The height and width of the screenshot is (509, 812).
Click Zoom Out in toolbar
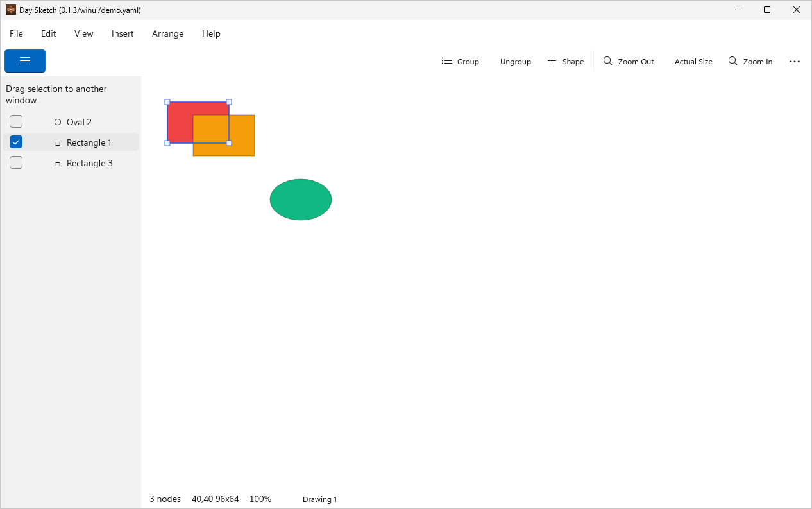click(x=629, y=62)
